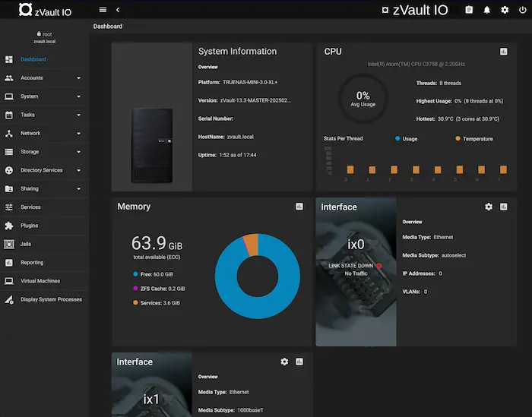Open the Services page

pyautogui.click(x=30, y=207)
